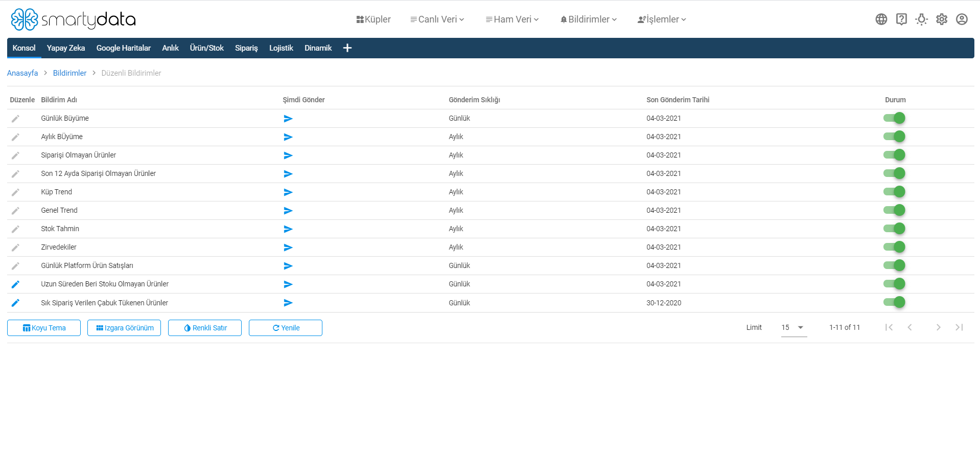
Task: Sort by Gönderim Sıklığı column header
Action: (475, 100)
